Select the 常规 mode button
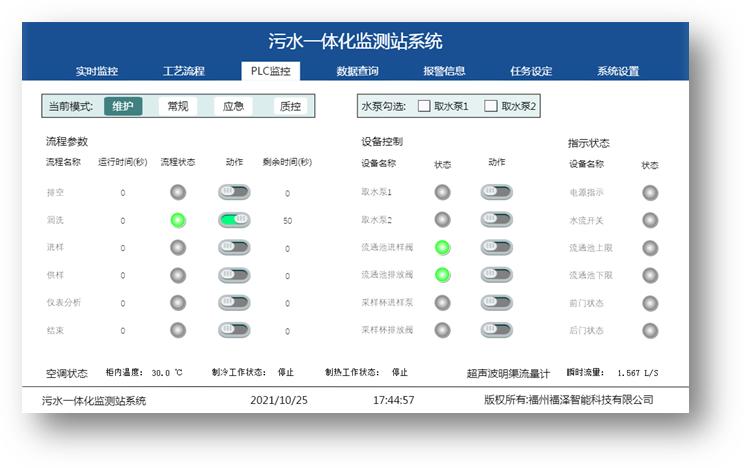The height and width of the screenshot is (468, 744). [x=178, y=106]
